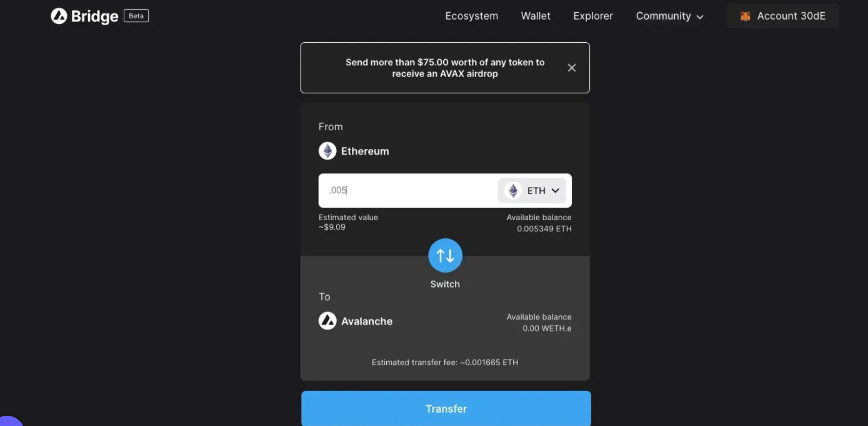The width and height of the screenshot is (868, 426).
Task: Click the Beta badge
Action: 136,16
